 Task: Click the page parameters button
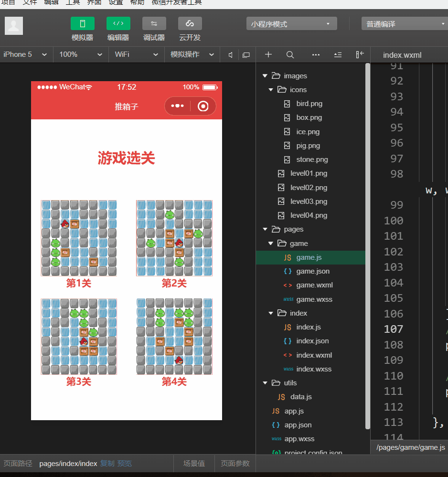[x=235, y=464]
